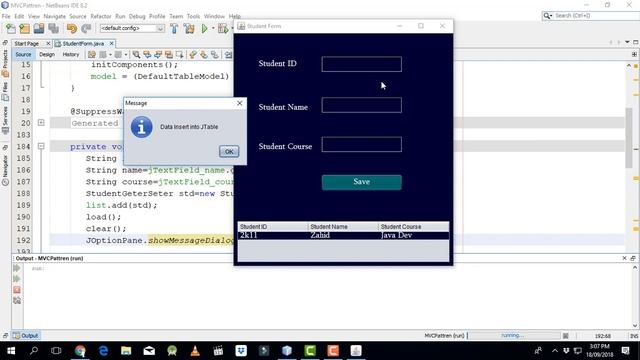
Task: Open the Navigate menu
Action: [x=55, y=16]
